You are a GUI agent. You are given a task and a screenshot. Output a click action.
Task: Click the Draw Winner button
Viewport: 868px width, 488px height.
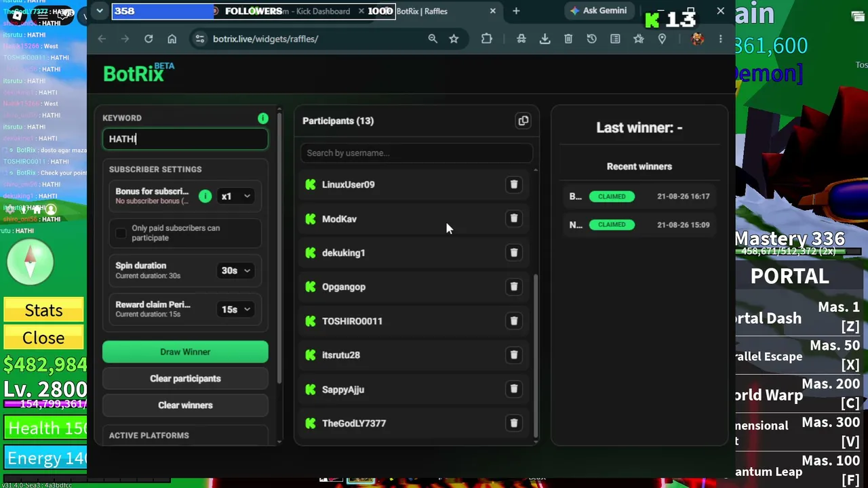[x=185, y=352]
